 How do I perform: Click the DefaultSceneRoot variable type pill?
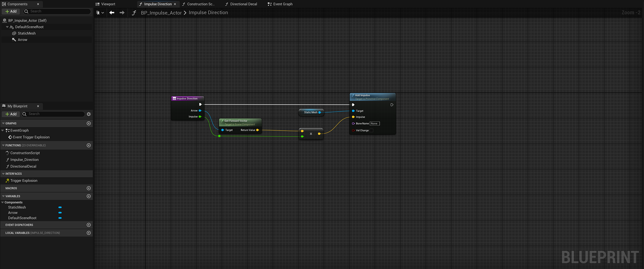[x=60, y=218]
